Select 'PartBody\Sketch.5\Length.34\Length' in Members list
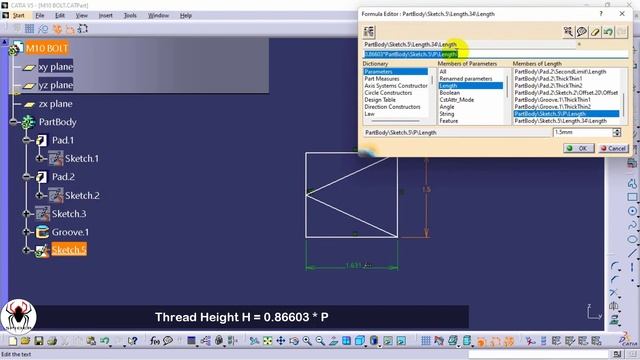 point(560,121)
